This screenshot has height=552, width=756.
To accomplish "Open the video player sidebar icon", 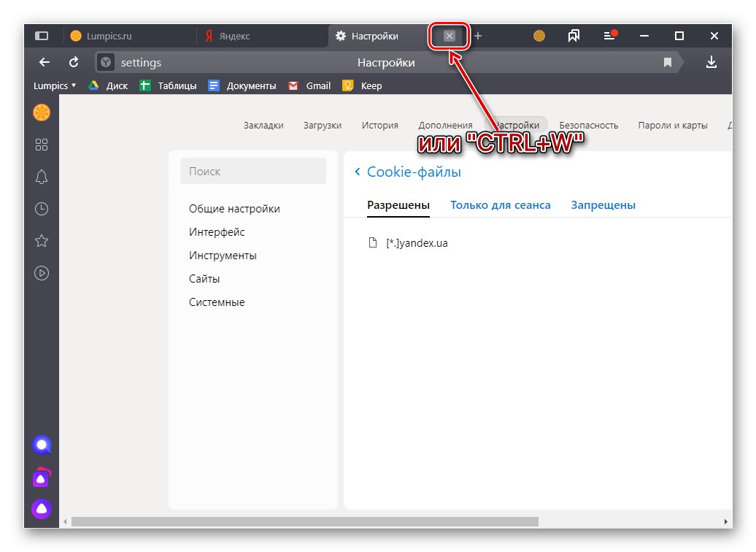I will click(x=42, y=273).
